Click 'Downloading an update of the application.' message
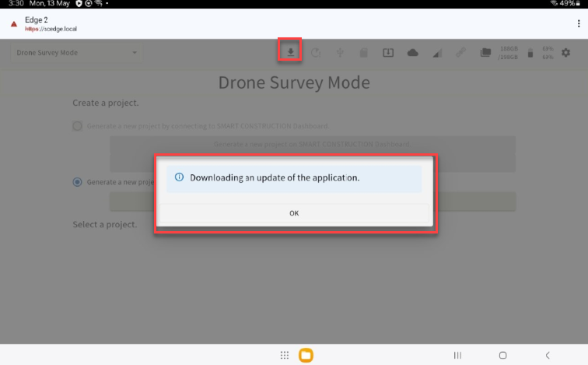 275,177
